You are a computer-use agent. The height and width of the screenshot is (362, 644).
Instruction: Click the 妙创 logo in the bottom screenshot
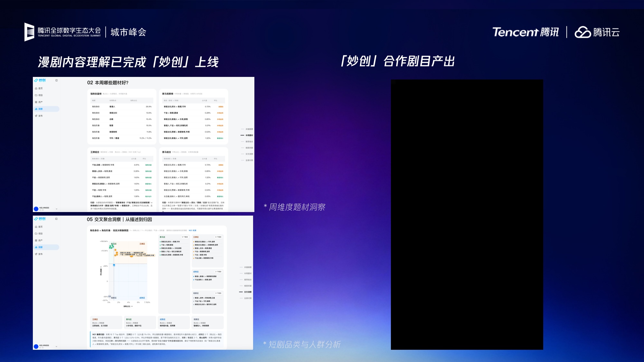40,219
